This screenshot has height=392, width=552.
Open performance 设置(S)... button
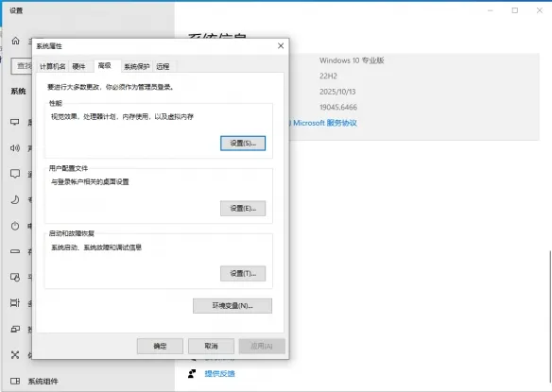pyautogui.click(x=243, y=144)
